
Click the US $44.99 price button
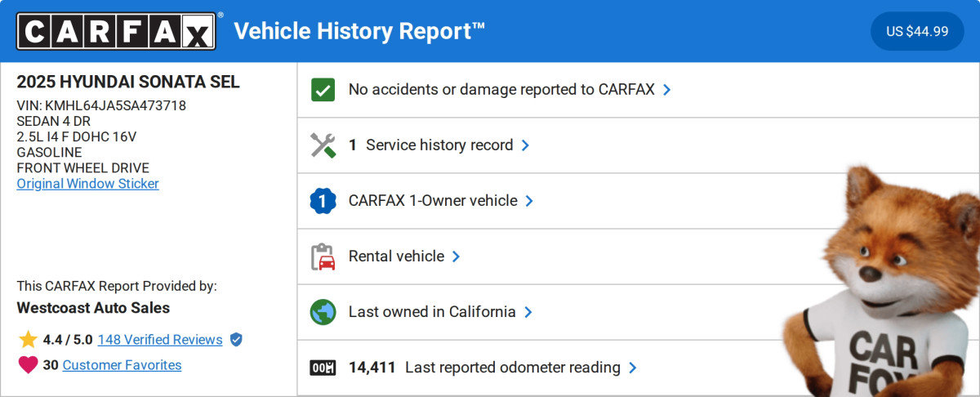[x=917, y=32]
